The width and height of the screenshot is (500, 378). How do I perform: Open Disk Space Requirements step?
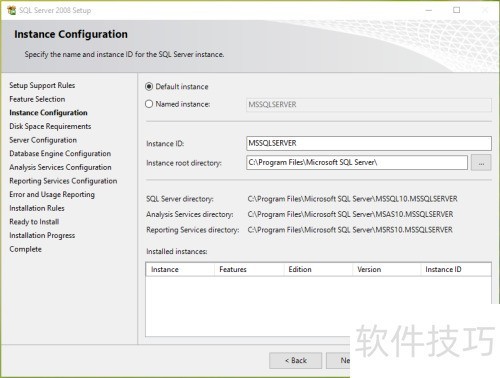tap(50, 126)
